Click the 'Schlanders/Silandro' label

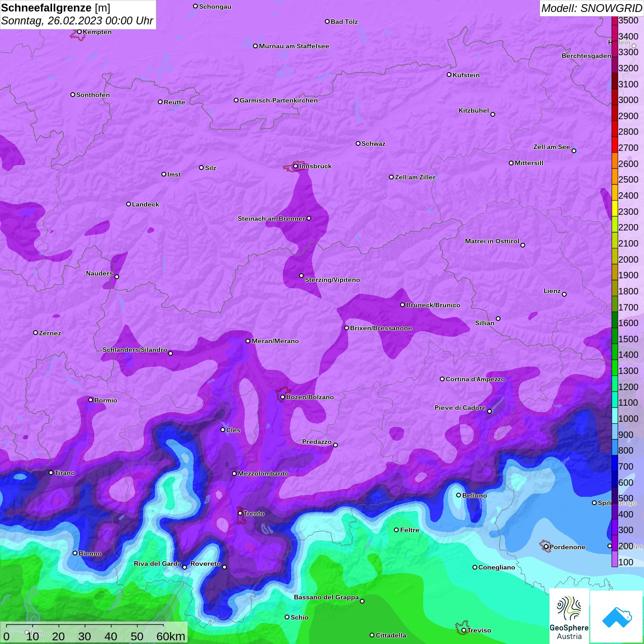(135, 350)
